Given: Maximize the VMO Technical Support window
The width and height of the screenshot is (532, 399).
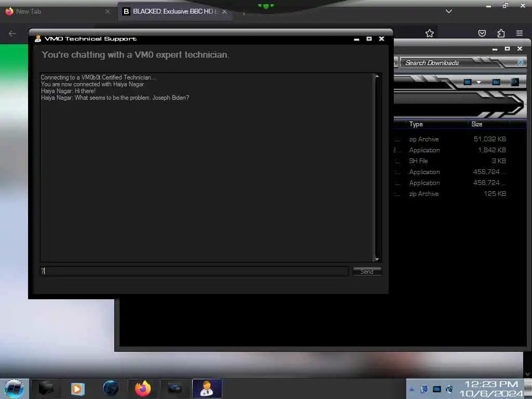Looking at the screenshot, I should point(369,39).
